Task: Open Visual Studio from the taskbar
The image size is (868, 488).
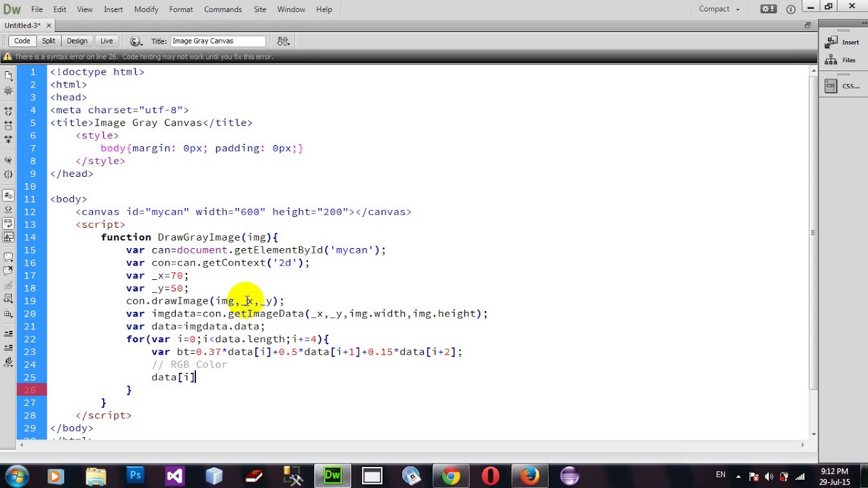Action: [174, 476]
